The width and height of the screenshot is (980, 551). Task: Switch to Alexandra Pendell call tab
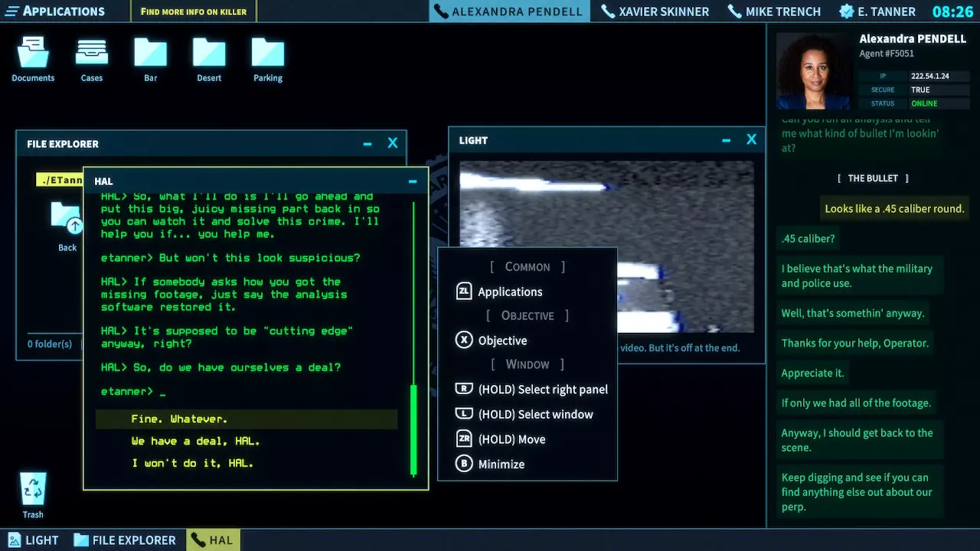(x=508, y=11)
